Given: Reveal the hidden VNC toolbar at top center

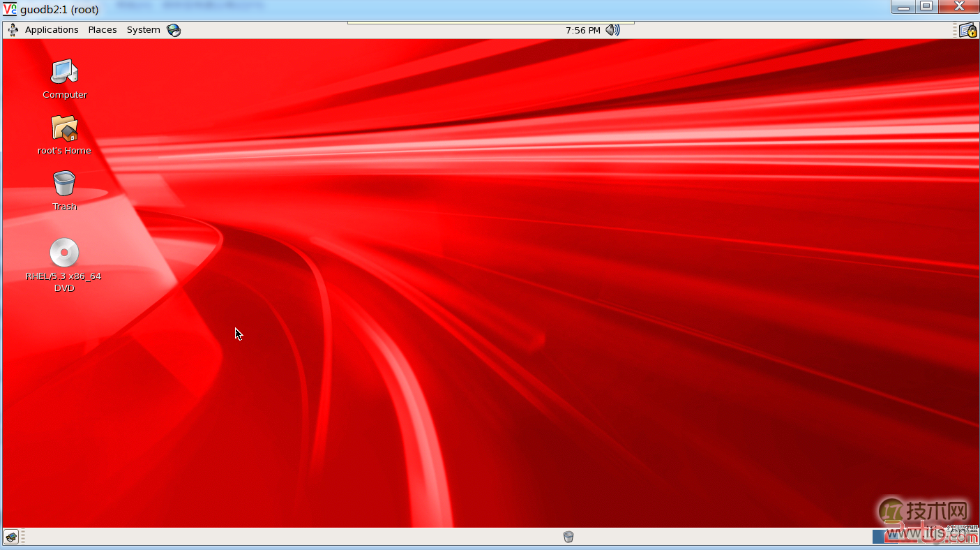Looking at the screenshot, I should coord(490,23).
